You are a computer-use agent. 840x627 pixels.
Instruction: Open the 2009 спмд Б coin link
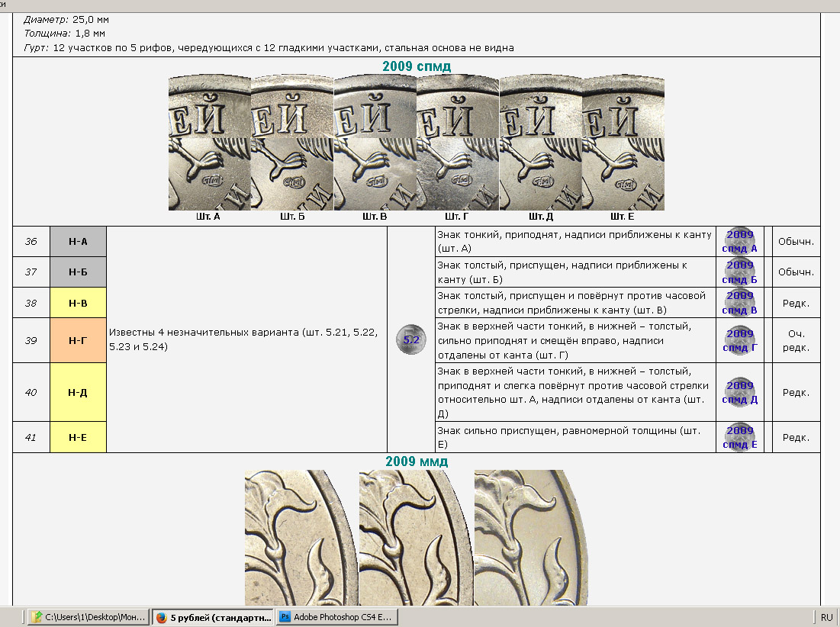(739, 272)
